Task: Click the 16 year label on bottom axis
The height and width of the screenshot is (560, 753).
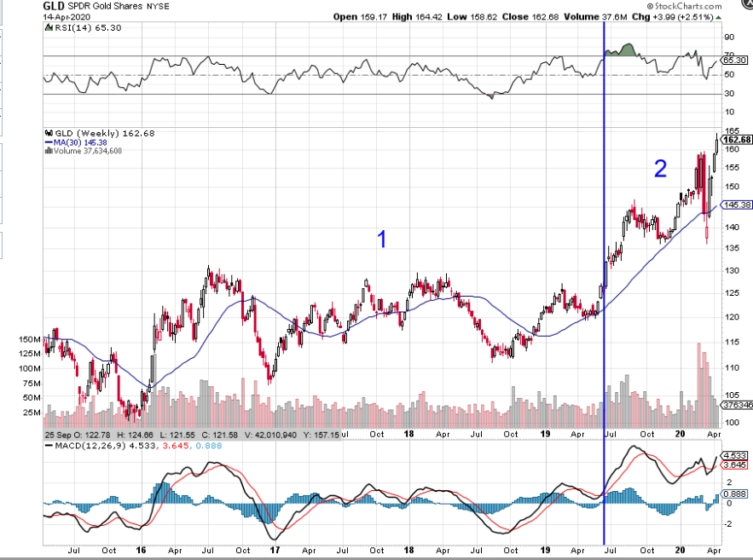Action: point(141,550)
